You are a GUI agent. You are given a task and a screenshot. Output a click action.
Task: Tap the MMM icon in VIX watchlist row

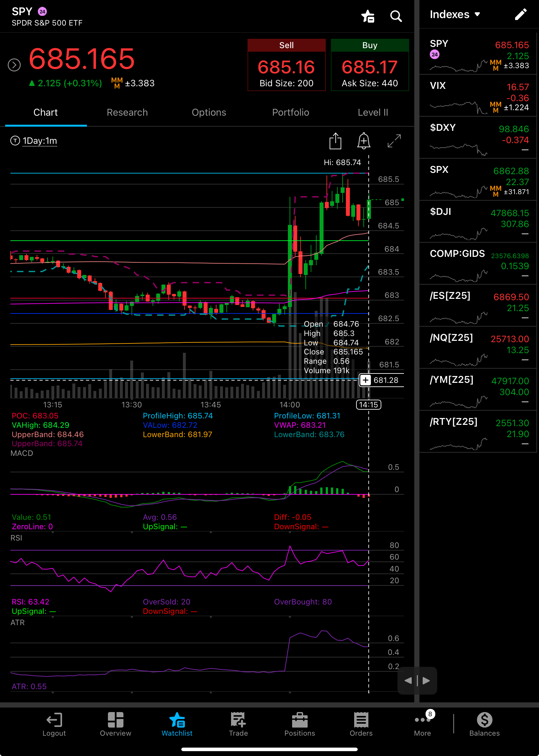coord(495,107)
